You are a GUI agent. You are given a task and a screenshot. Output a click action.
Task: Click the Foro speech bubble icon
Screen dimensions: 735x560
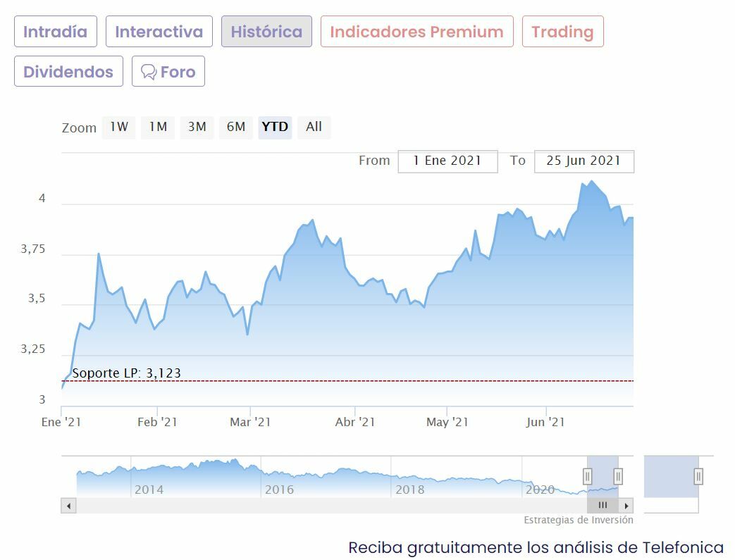pos(148,72)
